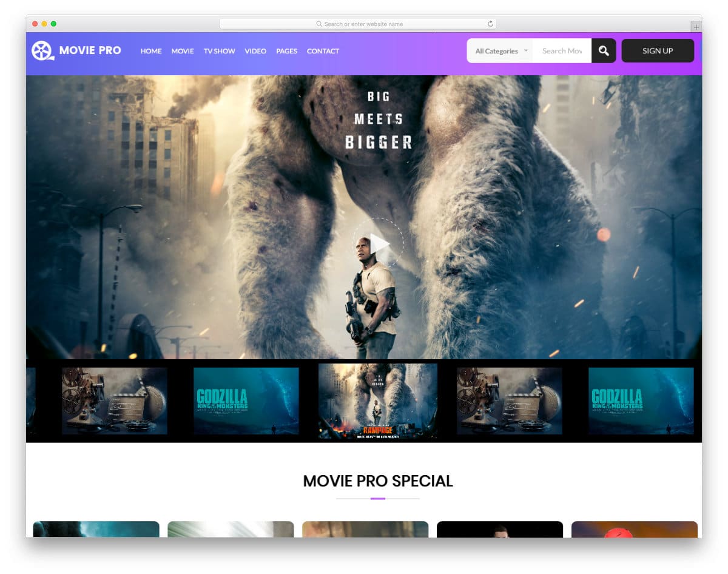728x574 pixels.
Task: Select the center Rampage thumbnail
Action: pyautogui.click(x=378, y=401)
